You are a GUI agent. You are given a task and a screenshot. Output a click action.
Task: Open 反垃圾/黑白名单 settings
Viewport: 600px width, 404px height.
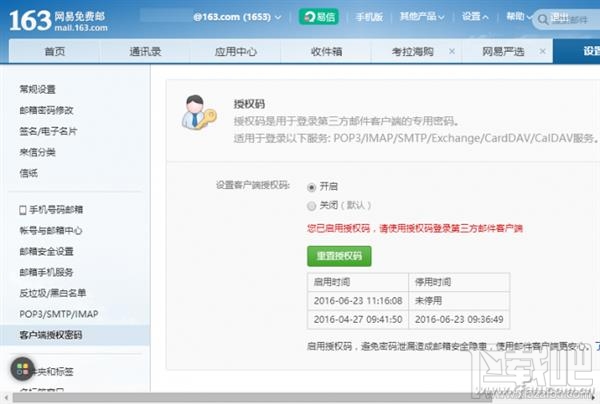(53, 293)
